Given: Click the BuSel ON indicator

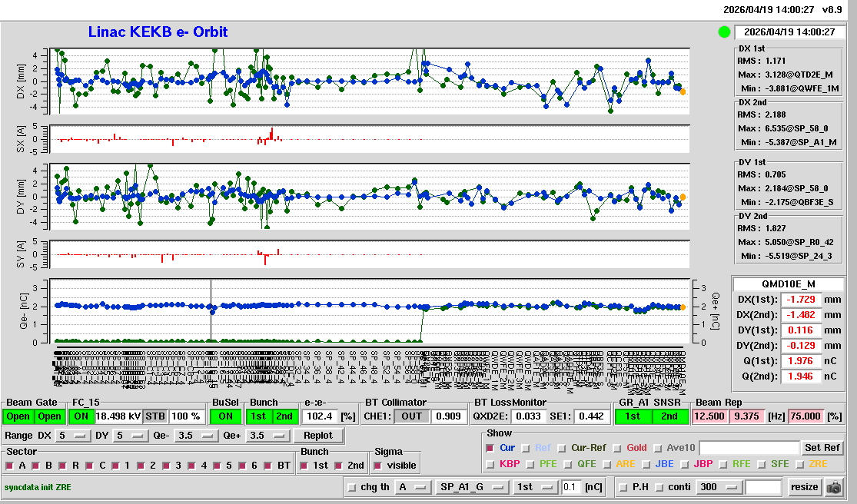Looking at the screenshot, I should (x=224, y=416).
